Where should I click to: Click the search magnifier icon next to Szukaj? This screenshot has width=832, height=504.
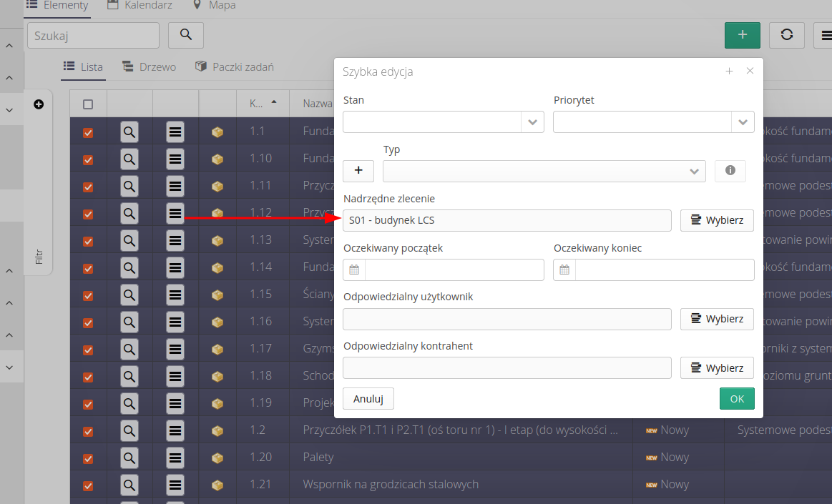[x=185, y=35]
